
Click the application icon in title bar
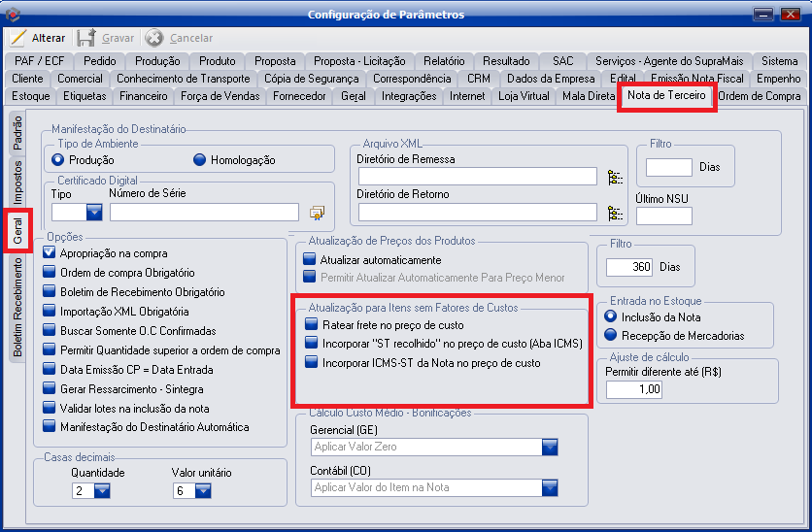tap(13, 14)
